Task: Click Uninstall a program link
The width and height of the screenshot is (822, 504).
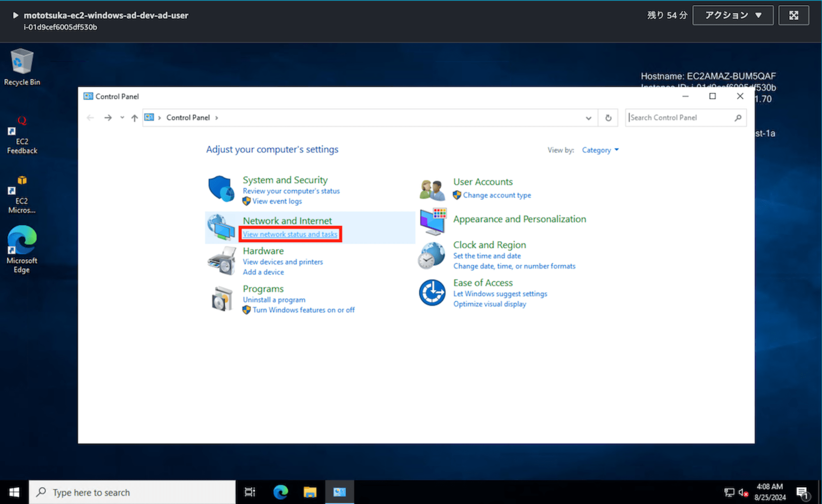Action: (x=274, y=299)
